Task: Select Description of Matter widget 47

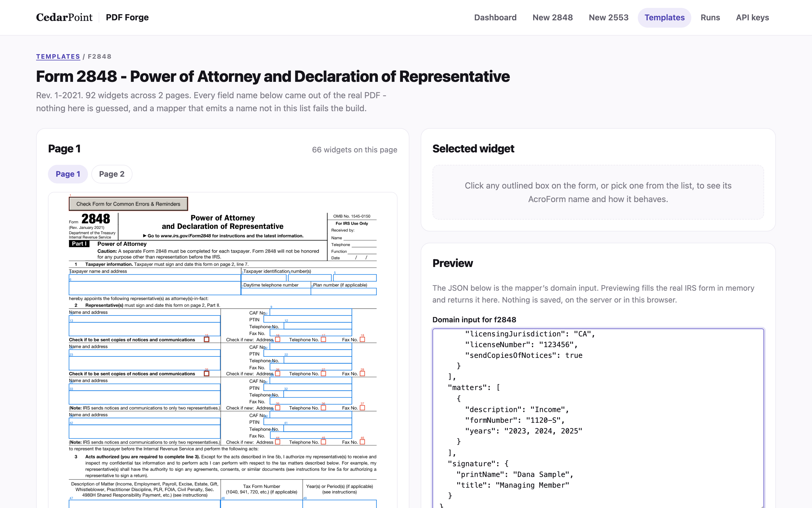Action: (x=145, y=504)
